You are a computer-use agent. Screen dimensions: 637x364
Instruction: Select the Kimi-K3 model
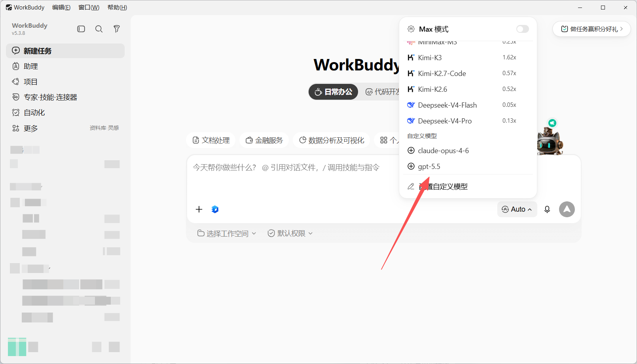click(x=468, y=57)
